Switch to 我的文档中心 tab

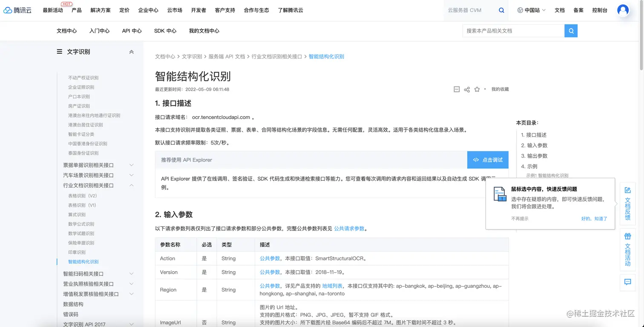coord(204,31)
